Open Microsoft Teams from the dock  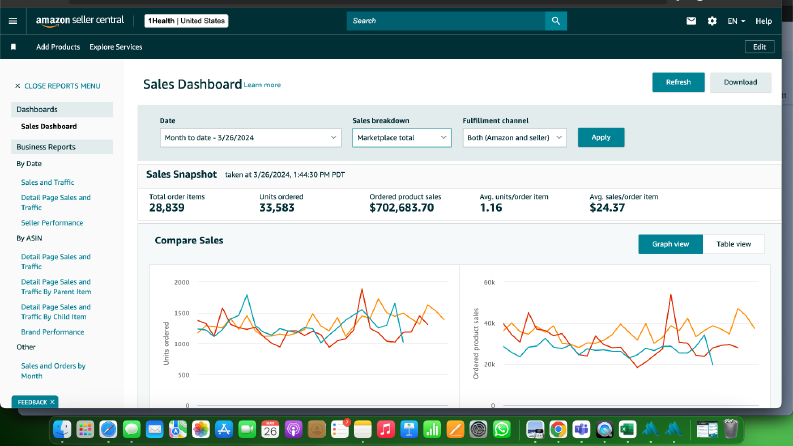coord(581,429)
